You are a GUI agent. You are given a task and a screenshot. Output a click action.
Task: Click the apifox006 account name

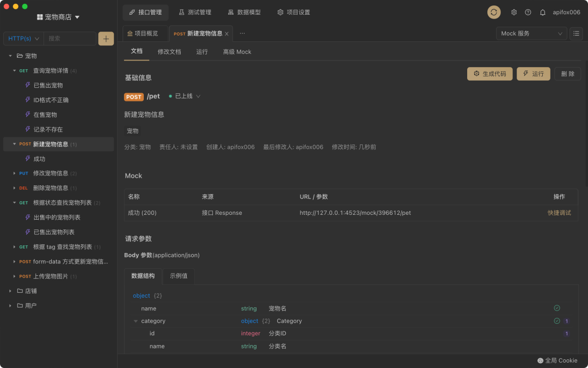[x=566, y=13]
